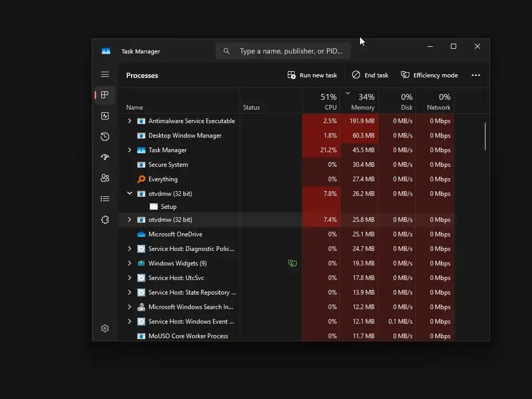Click the process list vertical scrollbar
The width and height of the screenshot is (532, 399).
485,136
